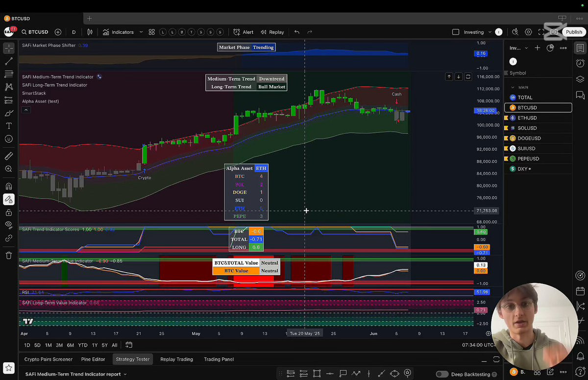Open the D timeframe interval selector
The image size is (588, 380).
pos(74,32)
